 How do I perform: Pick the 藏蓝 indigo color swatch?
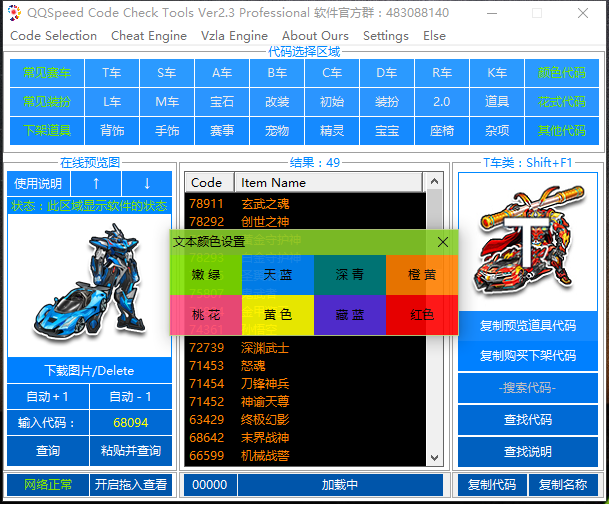(x=350, y=315)
